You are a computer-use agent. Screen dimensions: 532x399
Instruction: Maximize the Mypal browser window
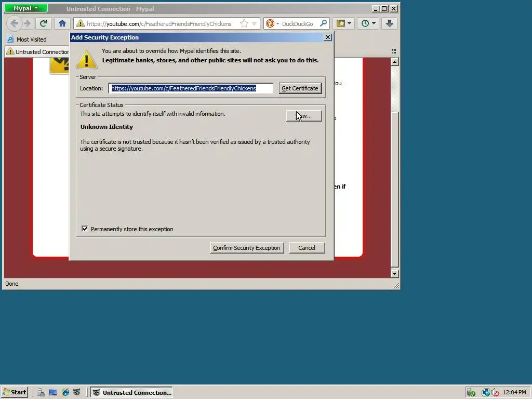(384, 8)
